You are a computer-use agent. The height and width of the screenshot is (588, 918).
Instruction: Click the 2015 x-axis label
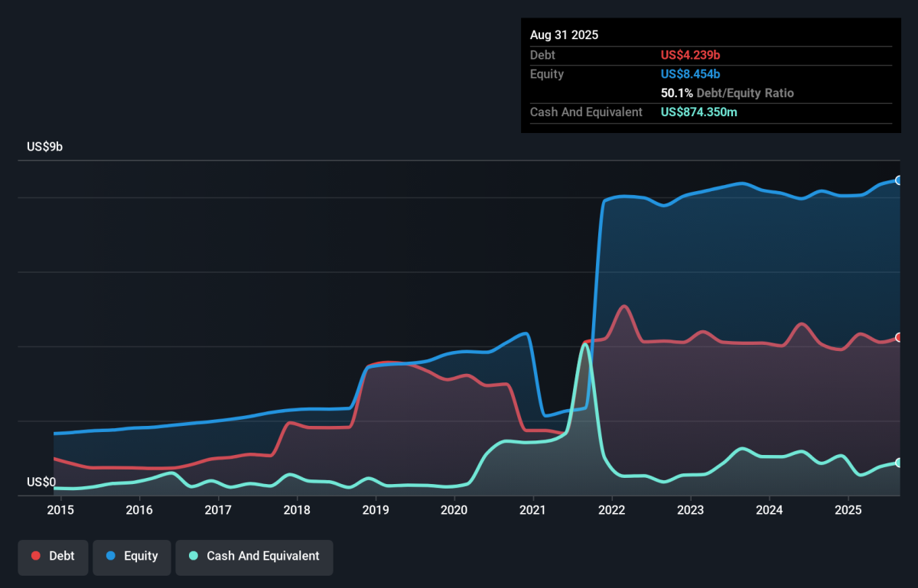point(60,510)
